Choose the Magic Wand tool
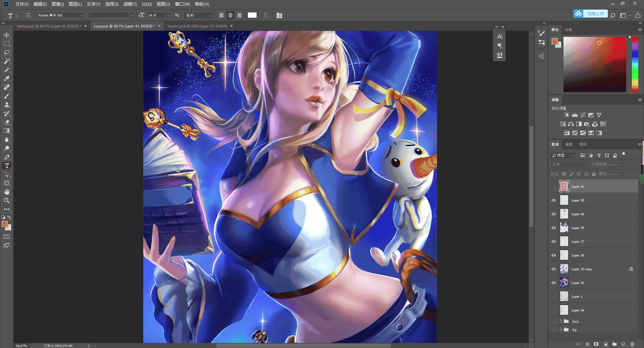 (x=7, y=61)
